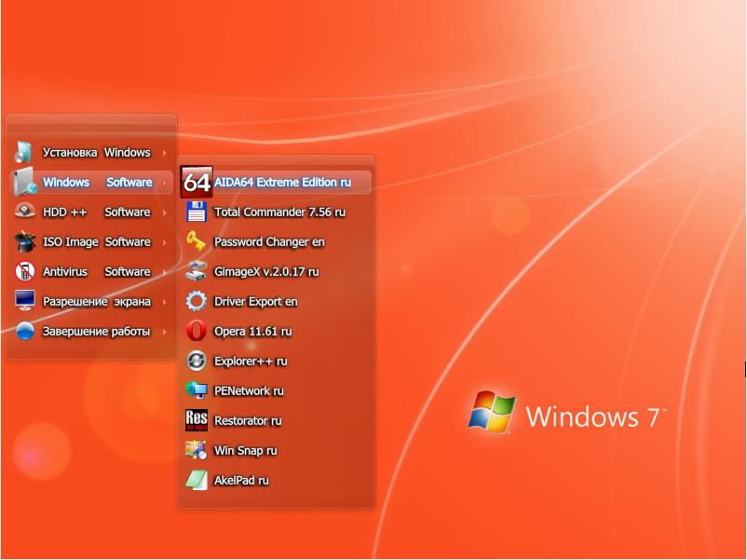Click the Windows Software drive icon
Image resolution: width=747 pixels, height=560 pixels.
point(24,182)
